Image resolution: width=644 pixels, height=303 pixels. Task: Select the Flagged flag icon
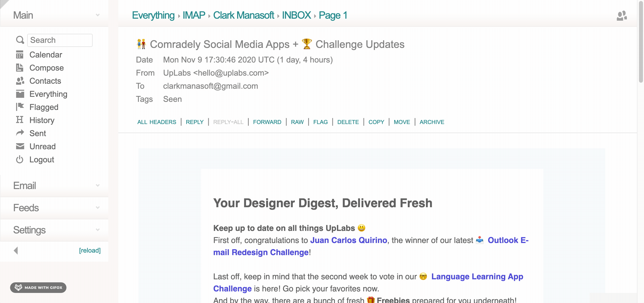tap(20, 107)
